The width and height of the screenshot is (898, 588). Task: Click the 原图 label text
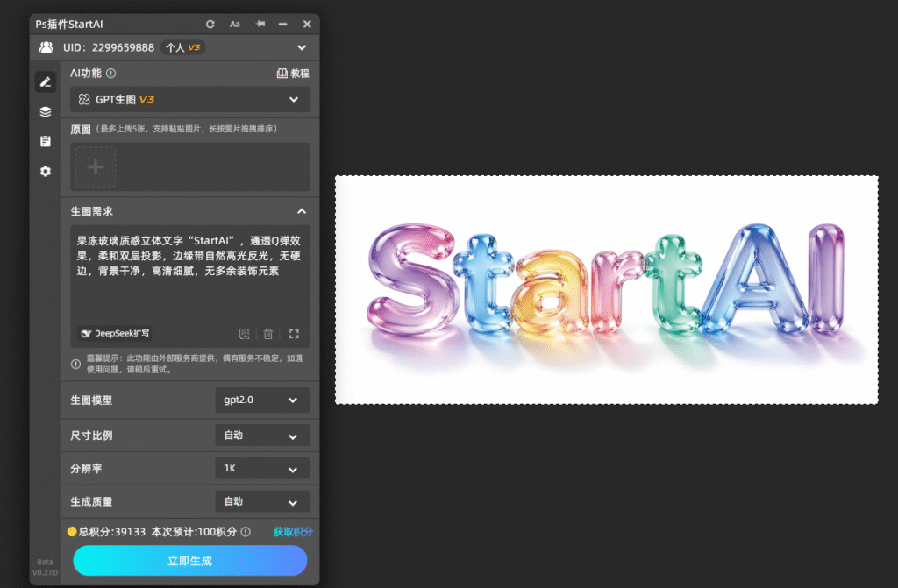(x=81, y=130)
